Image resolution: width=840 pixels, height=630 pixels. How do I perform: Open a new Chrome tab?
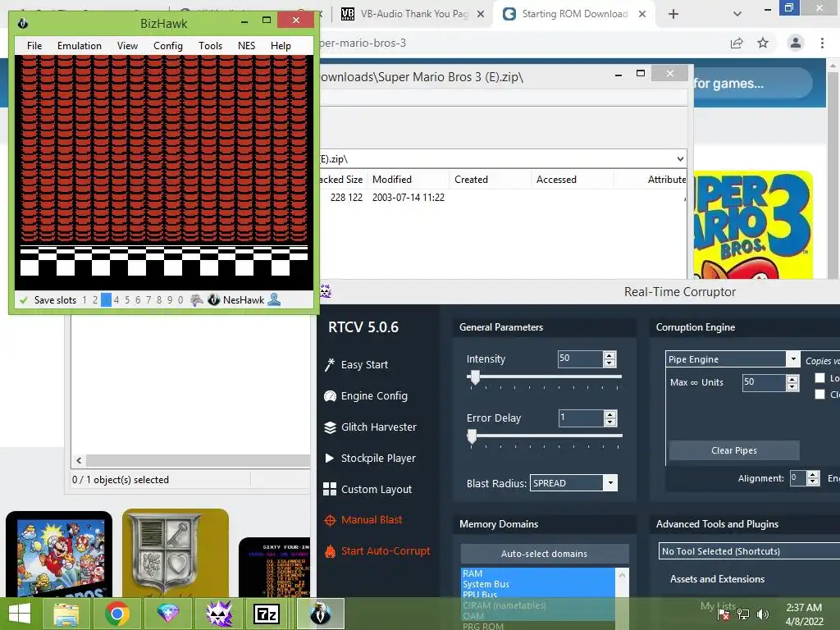(673, 14)
